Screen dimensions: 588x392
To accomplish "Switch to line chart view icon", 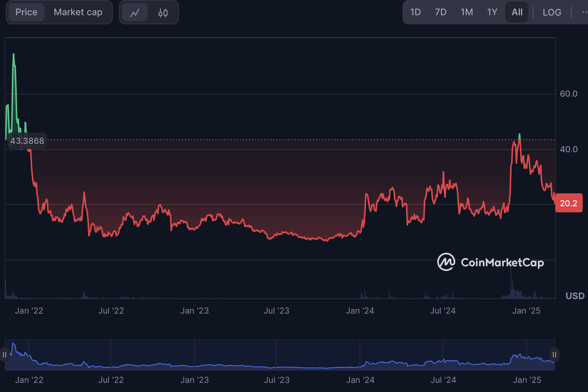I will click(135, 13).
